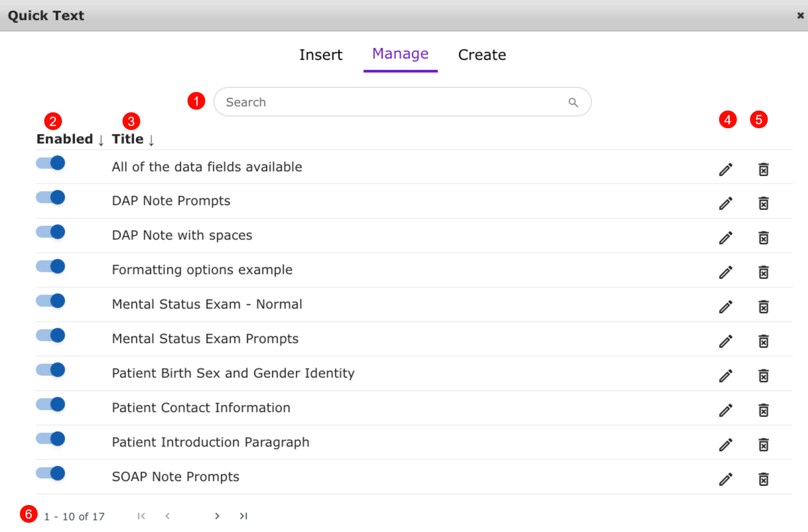Delete All of the data fields available

[x=763, y=169]
